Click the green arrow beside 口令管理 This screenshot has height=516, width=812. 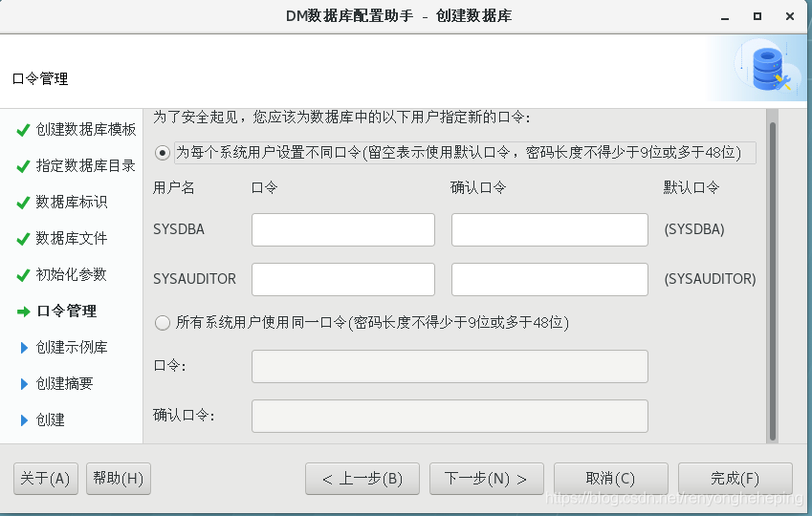coord(23,312)
